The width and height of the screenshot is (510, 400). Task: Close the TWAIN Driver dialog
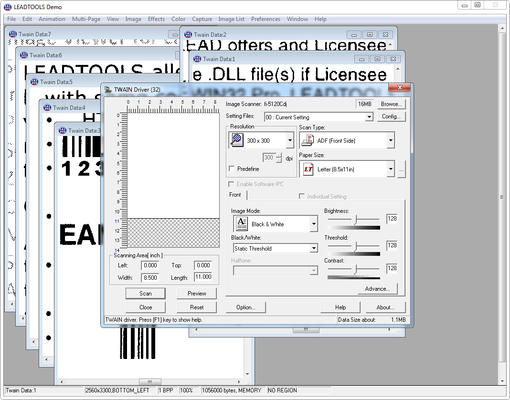399,88
